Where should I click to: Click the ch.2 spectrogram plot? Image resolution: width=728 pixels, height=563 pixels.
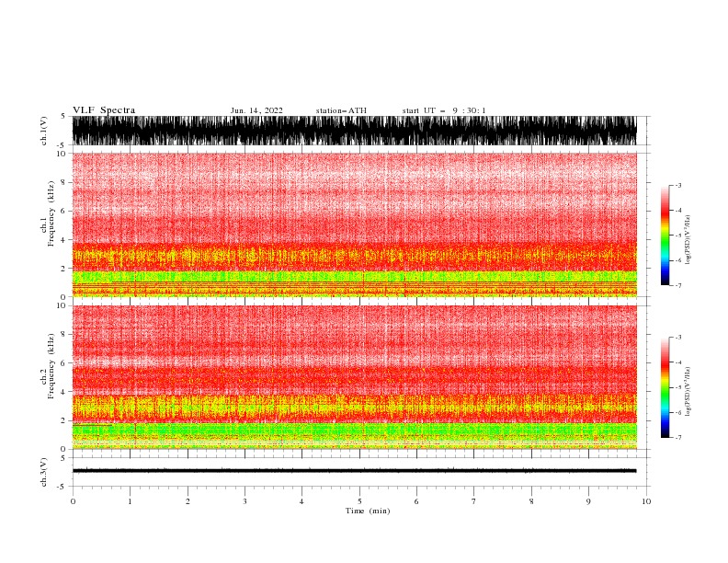(354, 377)
